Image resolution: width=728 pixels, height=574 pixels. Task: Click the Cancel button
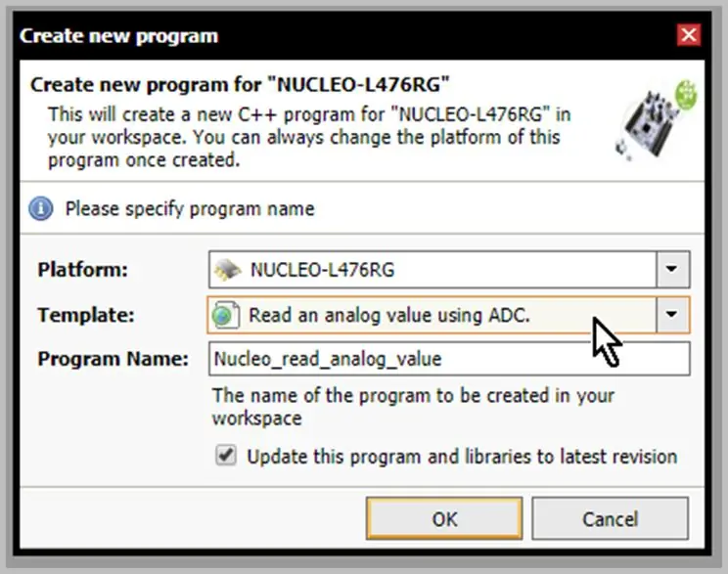pos(610,518)
